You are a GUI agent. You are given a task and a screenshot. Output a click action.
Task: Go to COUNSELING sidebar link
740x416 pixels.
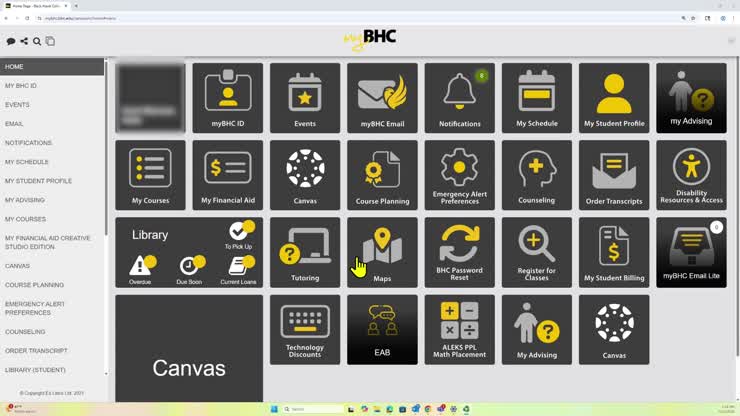[x=25, y=332]
